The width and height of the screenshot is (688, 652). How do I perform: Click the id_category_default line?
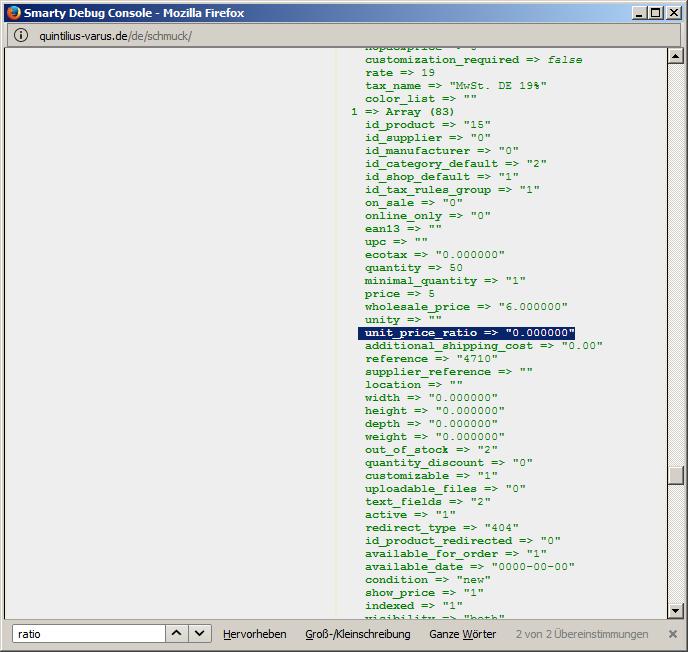[x=456, y=164]
